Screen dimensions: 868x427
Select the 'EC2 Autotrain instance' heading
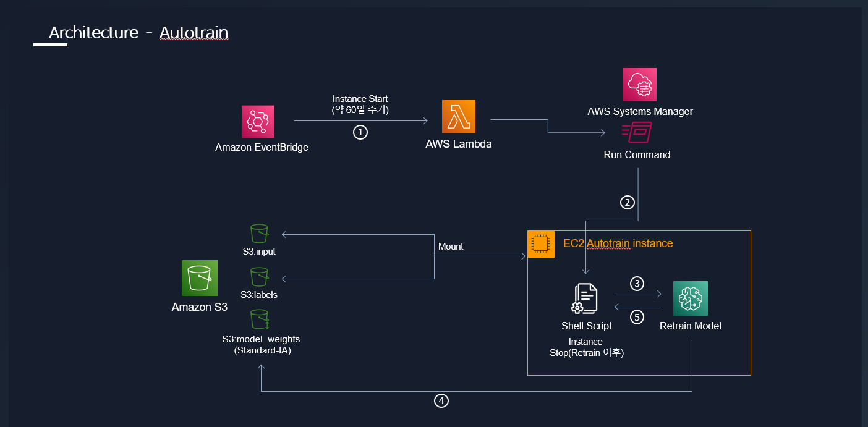click(618, 243)
